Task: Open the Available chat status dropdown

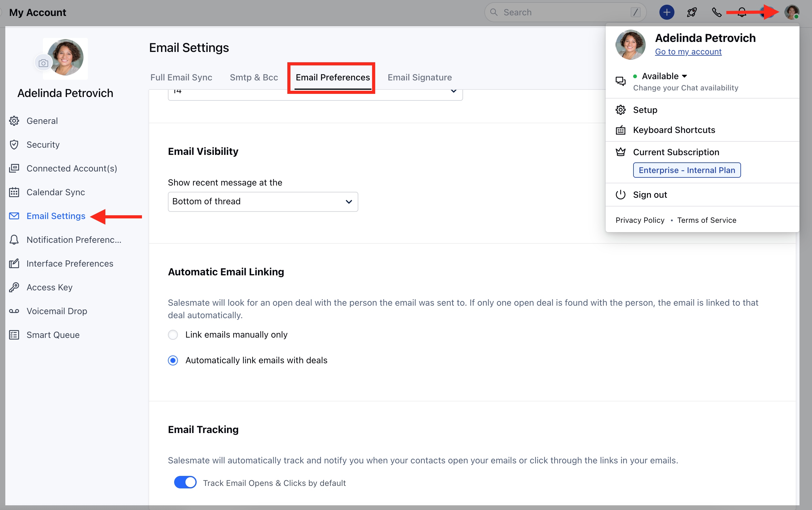Action: [664, 76]
